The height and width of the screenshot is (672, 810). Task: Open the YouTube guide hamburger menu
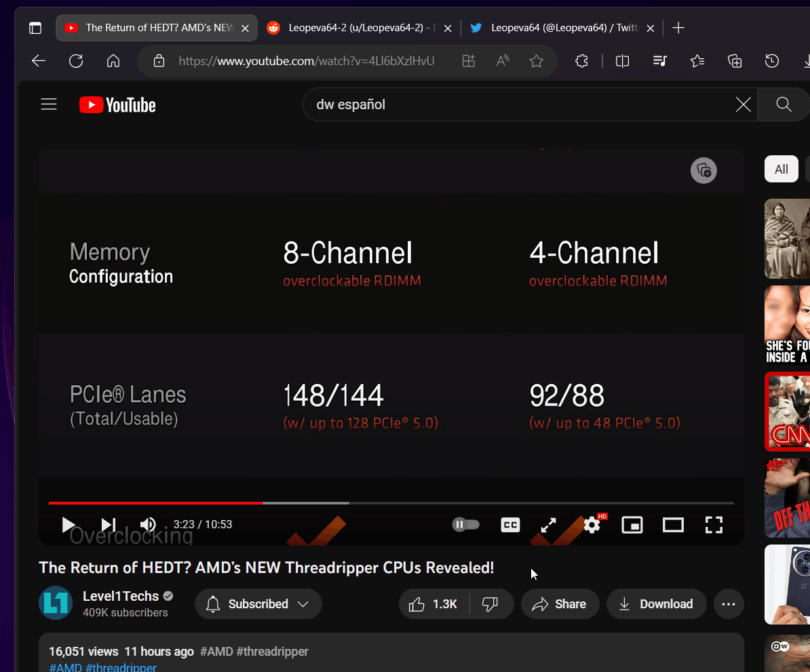[x=49, y=104]
